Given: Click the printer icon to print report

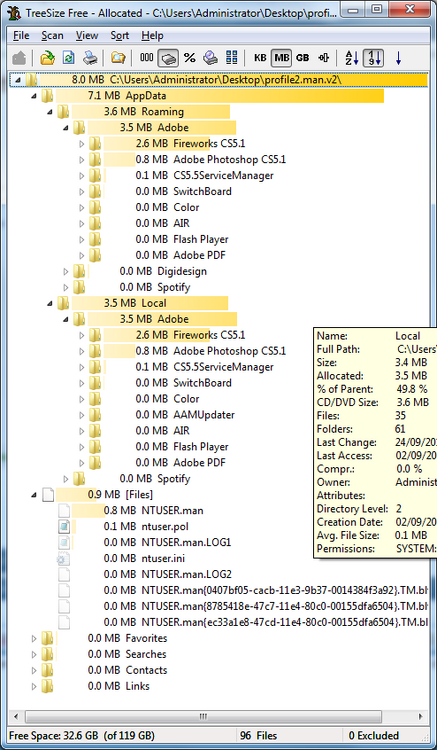Looking at the screenshot, I should [90, 58].
